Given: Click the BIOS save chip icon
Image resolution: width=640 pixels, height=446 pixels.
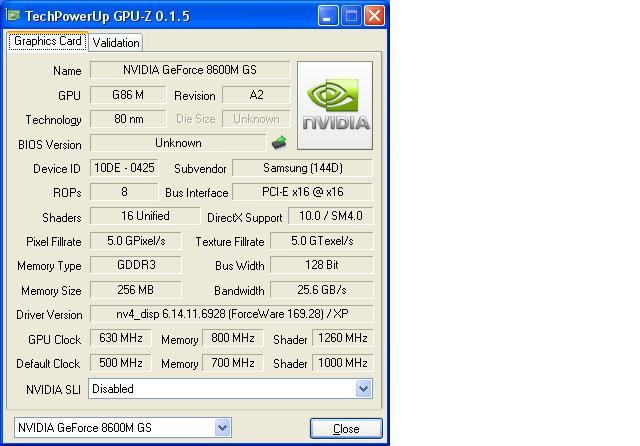Looking at the screenshot, I should click(x=279, y=142).
